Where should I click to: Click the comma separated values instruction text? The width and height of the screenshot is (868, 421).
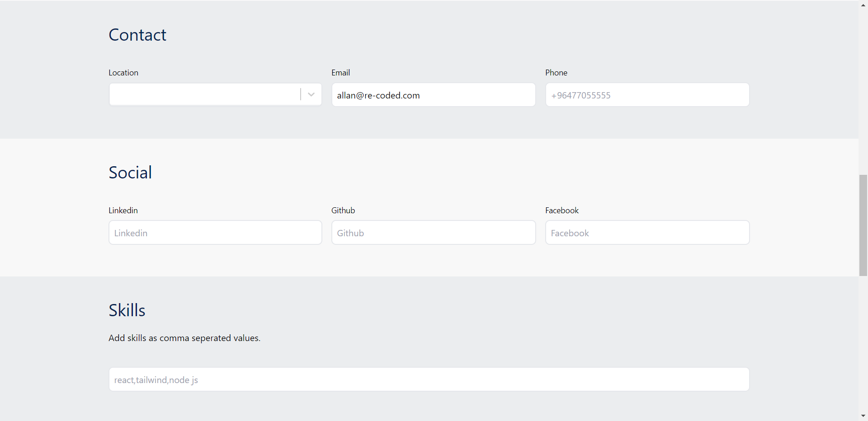184,337
